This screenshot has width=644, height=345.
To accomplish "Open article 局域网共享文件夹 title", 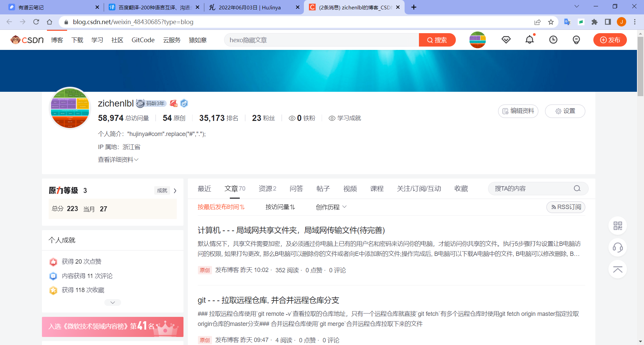I will (x=291, y=230).
